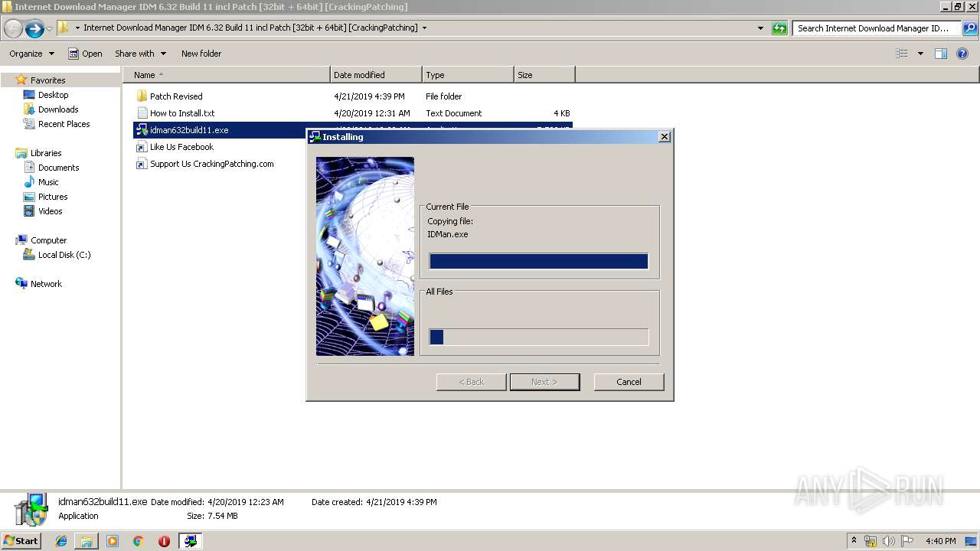The height and width of the screenshot is (551, 980).
Task: Select Favorites in the navigation pane
Action: [x=47, y=80]
